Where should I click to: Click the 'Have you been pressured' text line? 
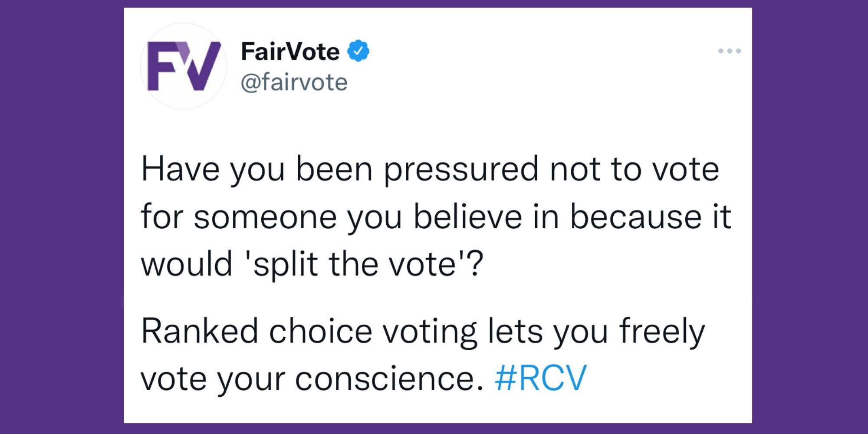(430, 171)
